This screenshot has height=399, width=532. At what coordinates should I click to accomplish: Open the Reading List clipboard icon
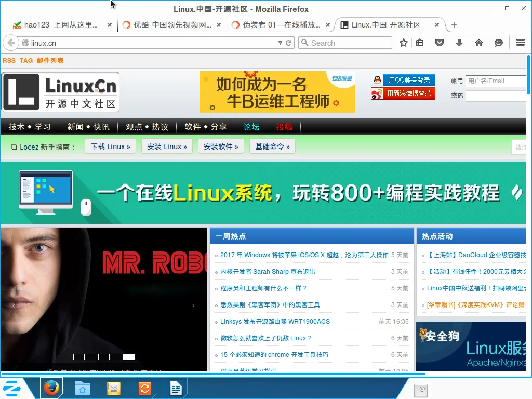[420, 43]
